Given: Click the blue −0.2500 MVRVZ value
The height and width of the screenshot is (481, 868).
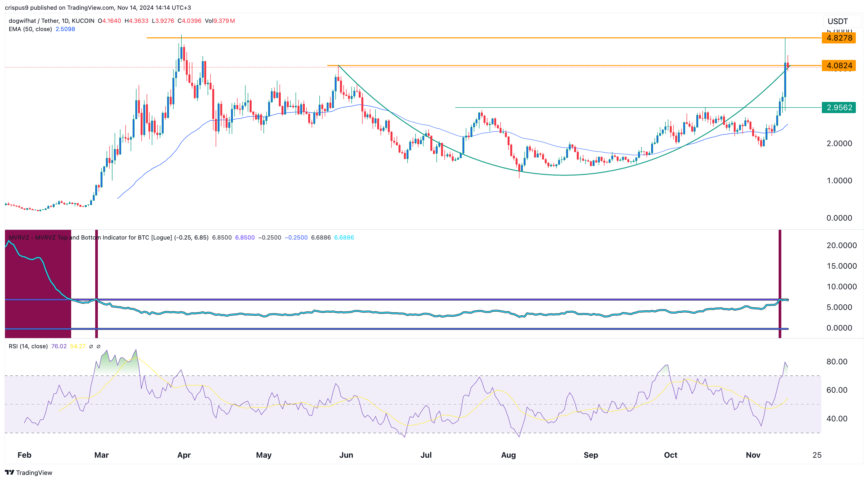Looking at the screenshot, I should (x=296, y=238).
